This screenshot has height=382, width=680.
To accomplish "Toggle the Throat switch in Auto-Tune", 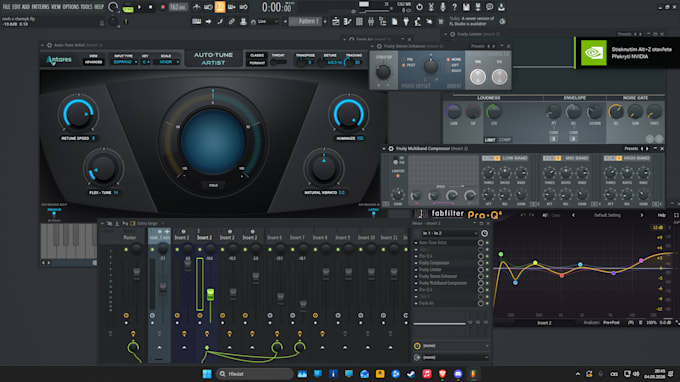I will (278, 63).
